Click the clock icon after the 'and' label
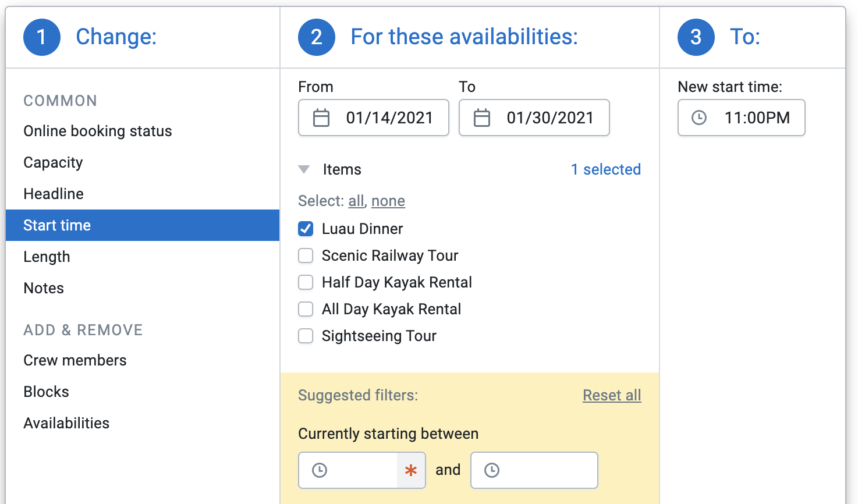 (x=491, y=470)
